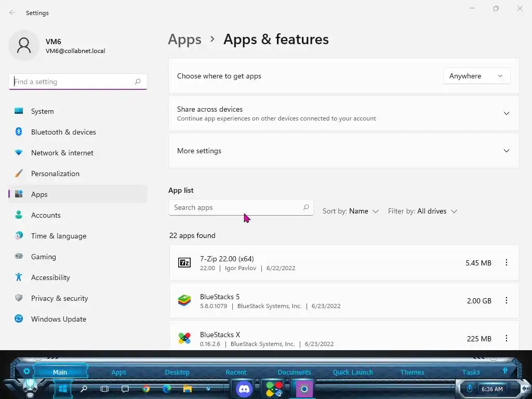Go back with the Settings back arrow
532x399 pixels.
click(12, 12)
